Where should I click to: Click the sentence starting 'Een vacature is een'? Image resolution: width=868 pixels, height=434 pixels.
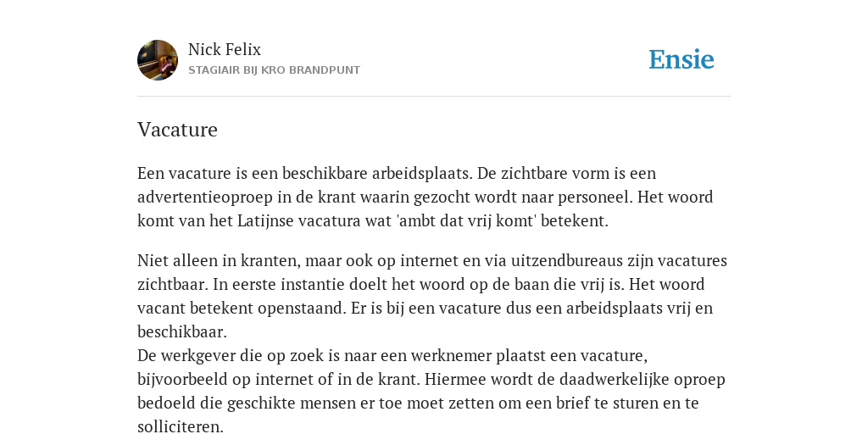click(305, 173)
